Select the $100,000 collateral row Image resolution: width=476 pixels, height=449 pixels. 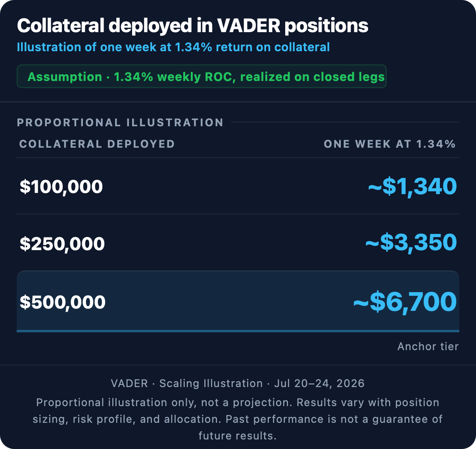238,186
